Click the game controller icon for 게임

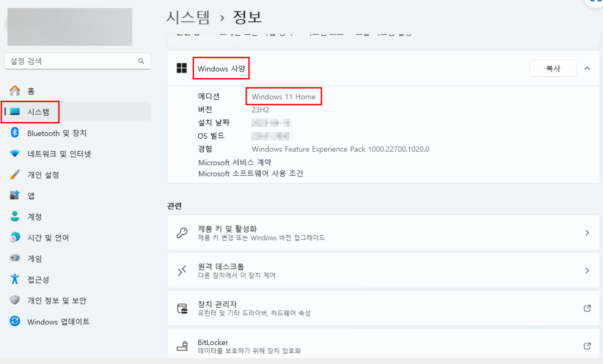coord(15,258)
